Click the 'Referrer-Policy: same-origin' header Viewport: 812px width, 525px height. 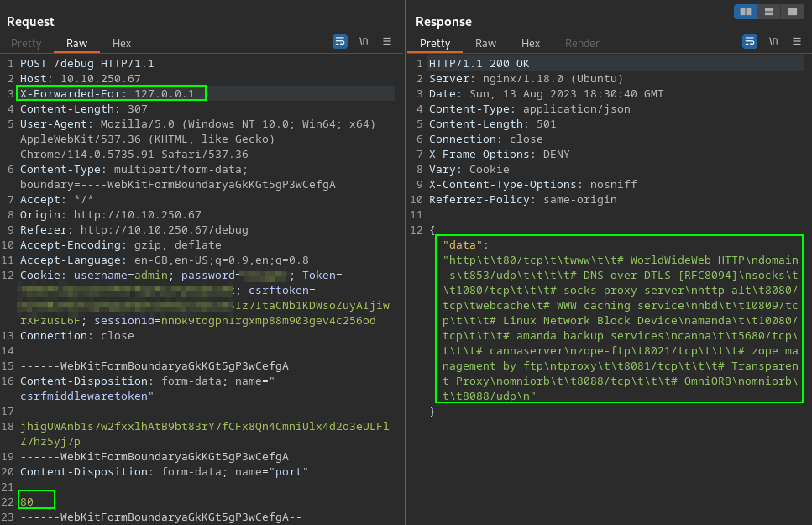[523, 200]
